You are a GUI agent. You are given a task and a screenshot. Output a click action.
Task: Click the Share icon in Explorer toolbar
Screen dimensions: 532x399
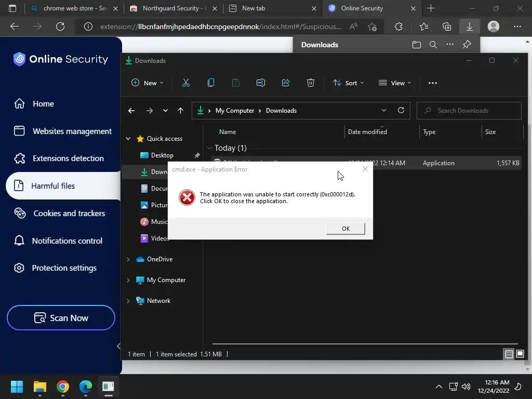click(286, 83)
